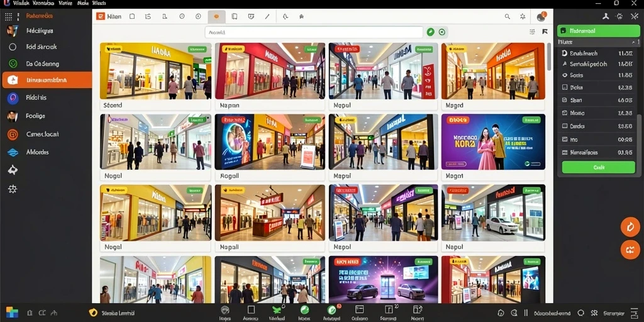Click the yellow shield icon on the taskbar
The image size is (644, 322).
click(93, 313)
